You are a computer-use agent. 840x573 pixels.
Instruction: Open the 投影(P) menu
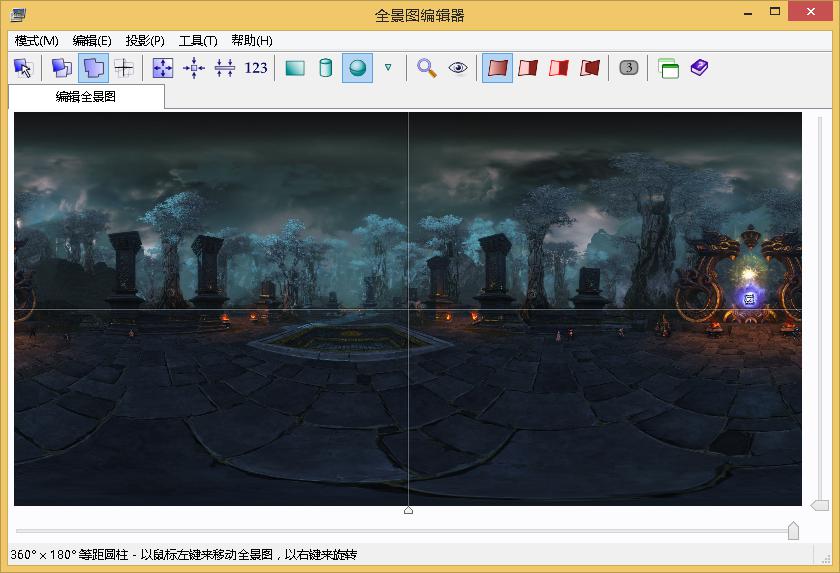pos(145,41)
